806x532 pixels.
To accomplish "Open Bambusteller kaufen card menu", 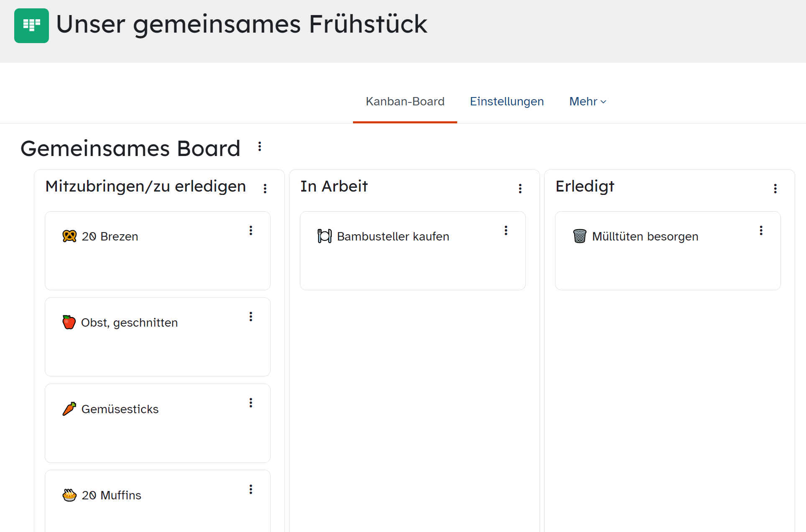I will [506, 230].
